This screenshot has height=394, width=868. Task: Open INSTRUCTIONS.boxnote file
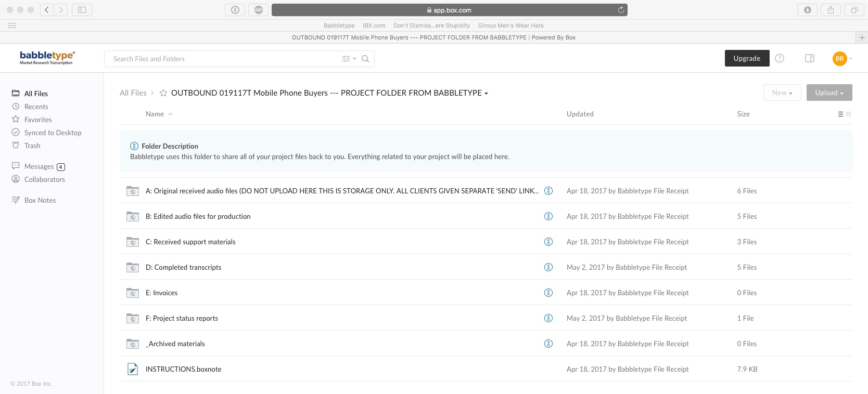(x=183, y=369)
